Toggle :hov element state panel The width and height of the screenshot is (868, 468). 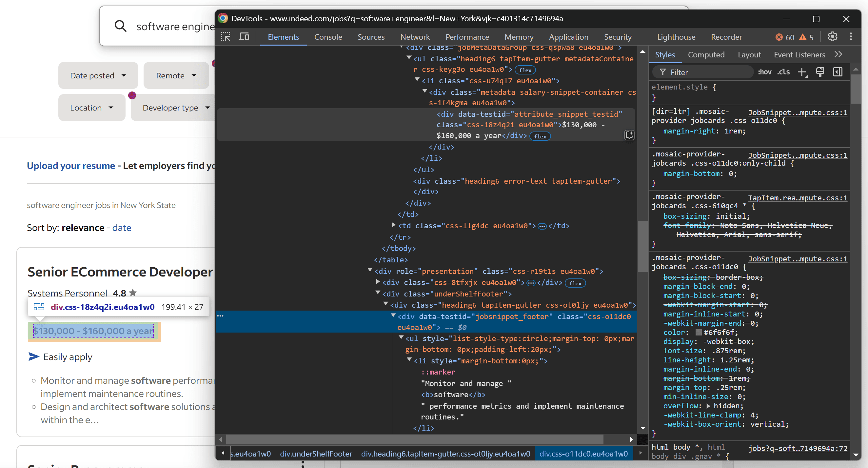[764, 72]
